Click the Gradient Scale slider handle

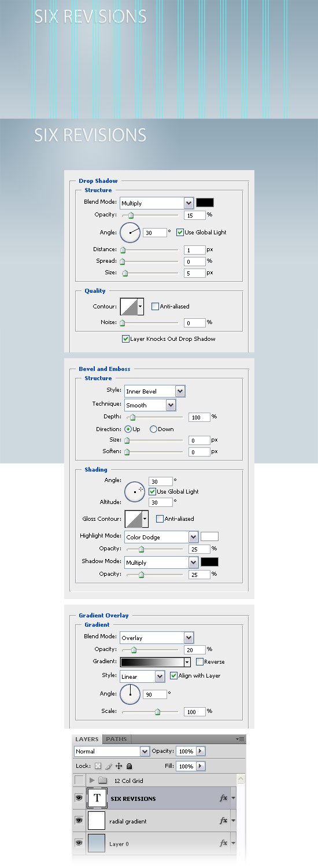[x=157, y=712]
